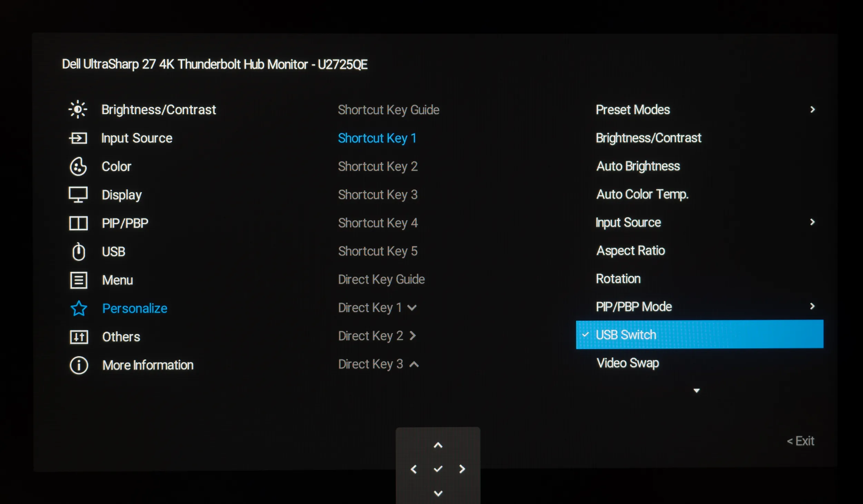Click the Brightness/Contrast sun icon
This screenshot has height=504, width=863.
tap(78, 110)
